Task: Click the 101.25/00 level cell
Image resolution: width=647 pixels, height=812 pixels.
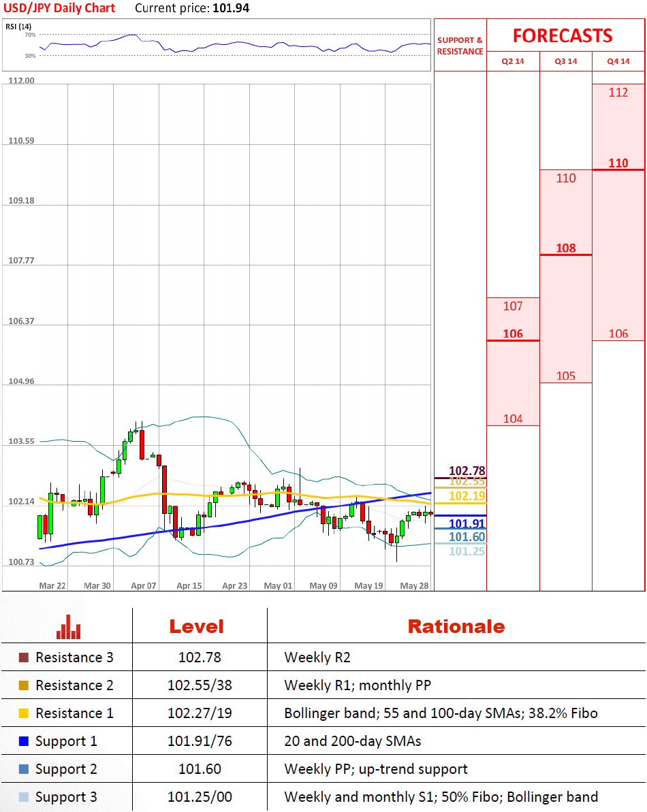Action: pos(200,798)
